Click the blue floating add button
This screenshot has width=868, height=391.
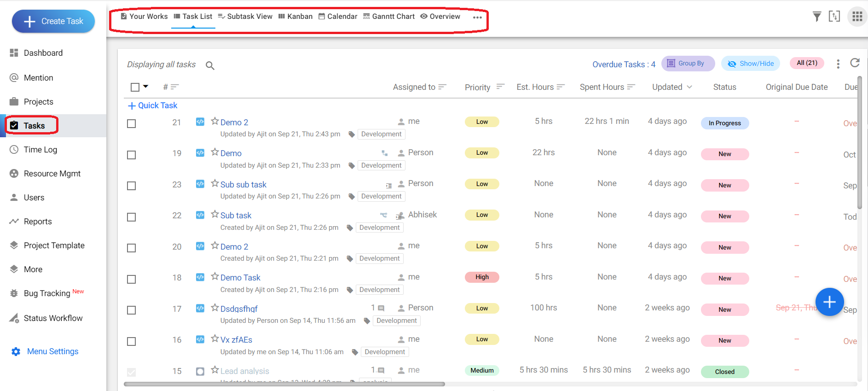click(x=829, y=302)
